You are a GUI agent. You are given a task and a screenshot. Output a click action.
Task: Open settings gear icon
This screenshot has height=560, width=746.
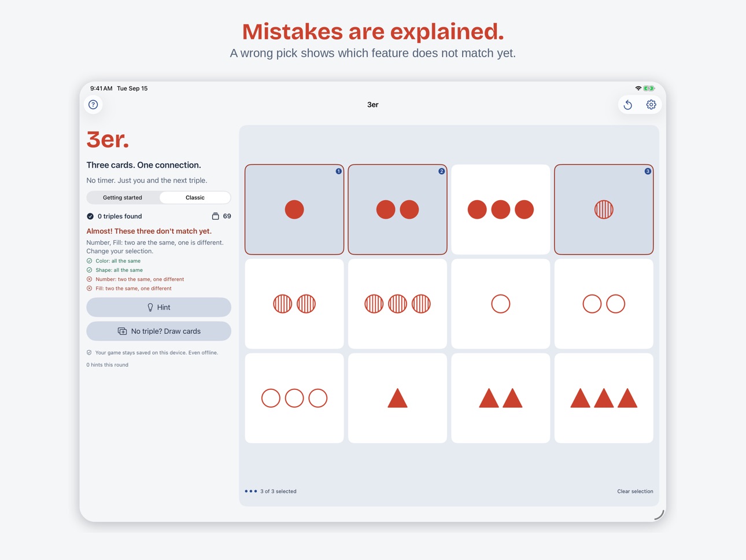651,105
